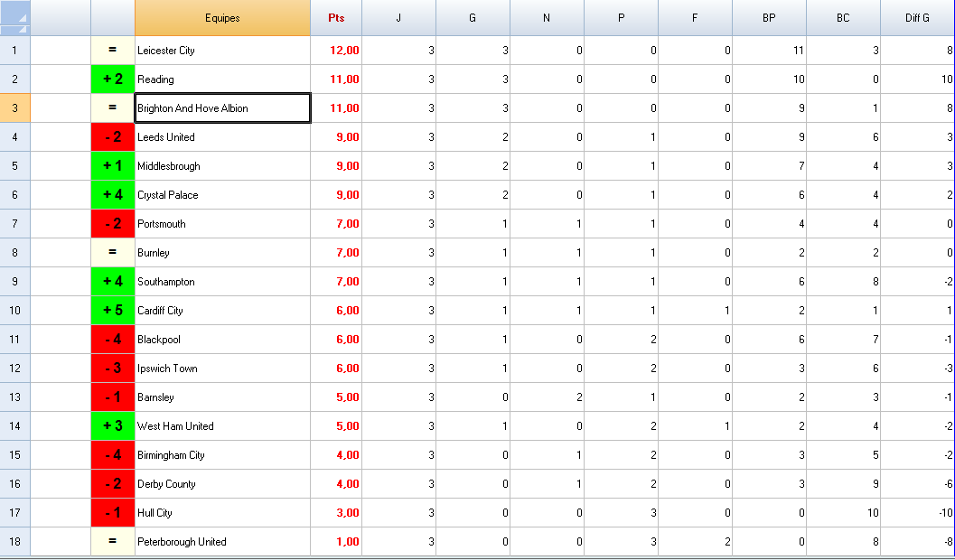Click Derby County's BC value 9
Screen dimensions: 955x560
point(843,484)
